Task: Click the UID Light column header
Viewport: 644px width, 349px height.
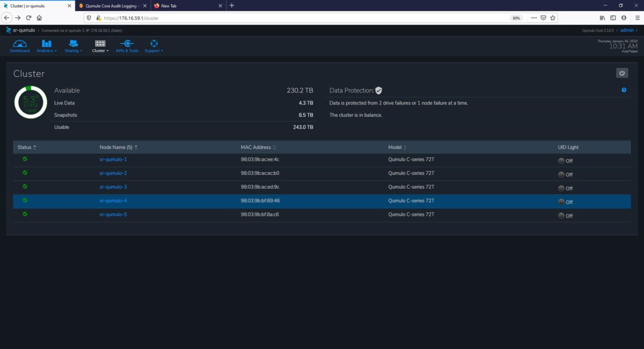Action: [x=568, y=148]
